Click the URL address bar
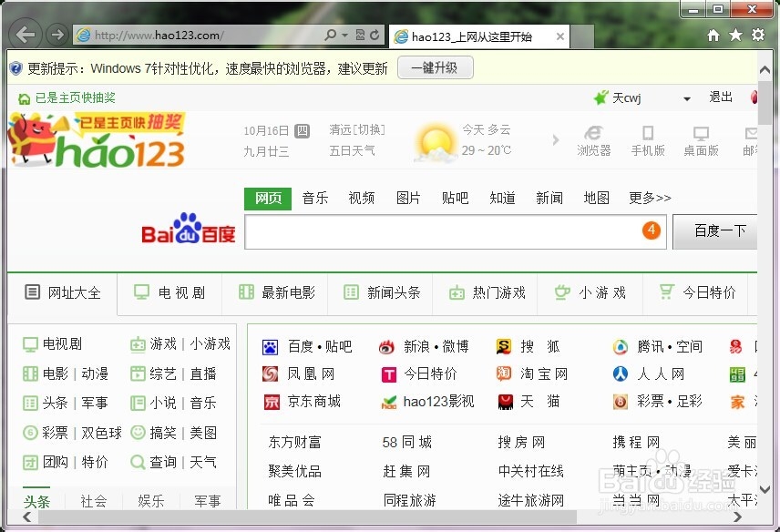Screen dimensions: 780x532 [199, 35]
